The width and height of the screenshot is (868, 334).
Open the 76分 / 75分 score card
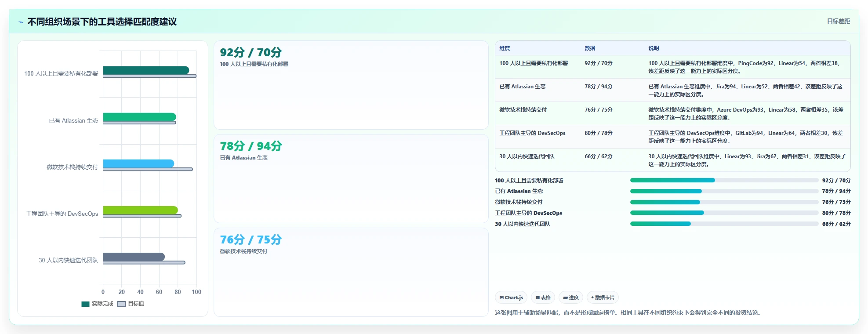(351, 272)
